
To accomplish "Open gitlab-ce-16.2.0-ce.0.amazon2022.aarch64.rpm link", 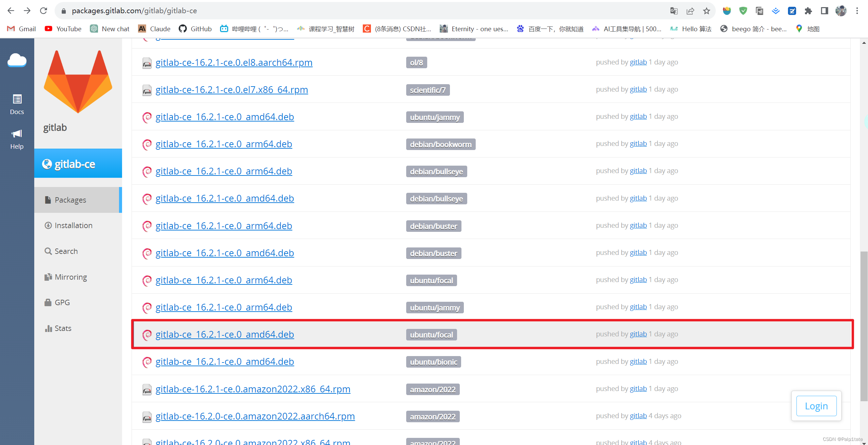I will (x=255, y=416).
